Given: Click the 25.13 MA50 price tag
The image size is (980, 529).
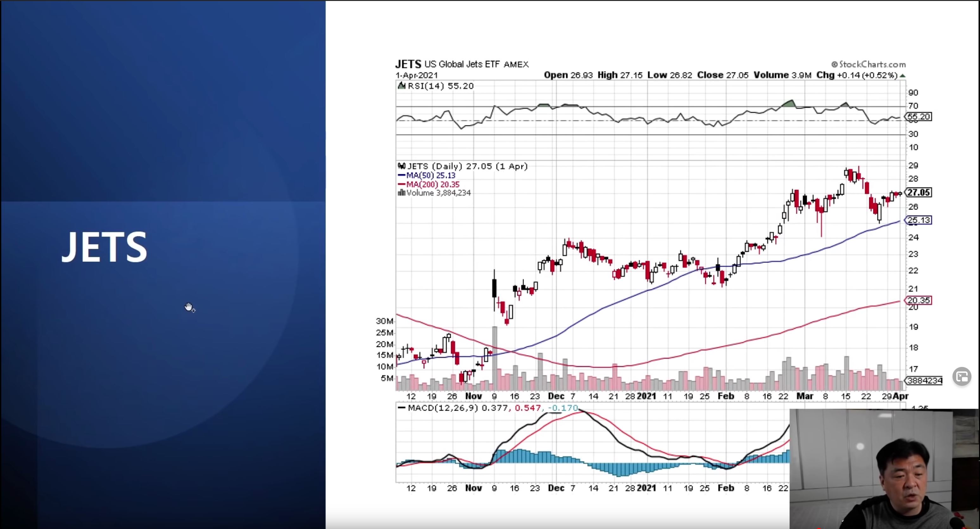Looking at the screenshot, I should [918, 220].
